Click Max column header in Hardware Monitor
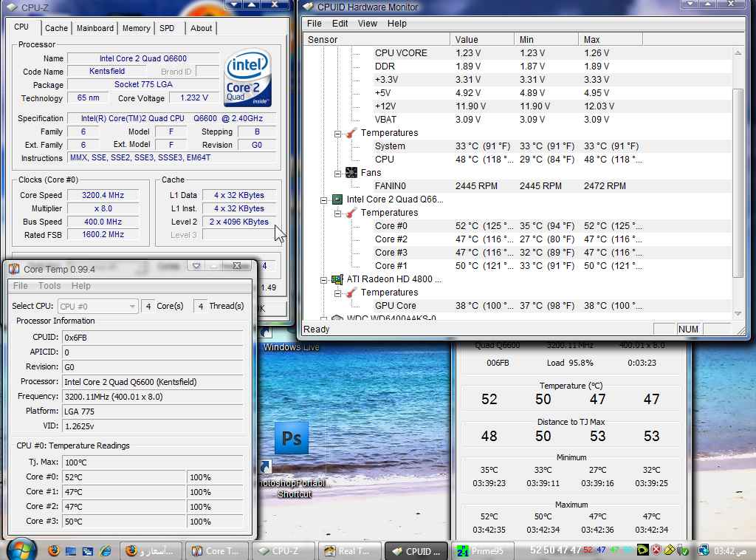This screenshot has width=756, height=560. [611, 40]
